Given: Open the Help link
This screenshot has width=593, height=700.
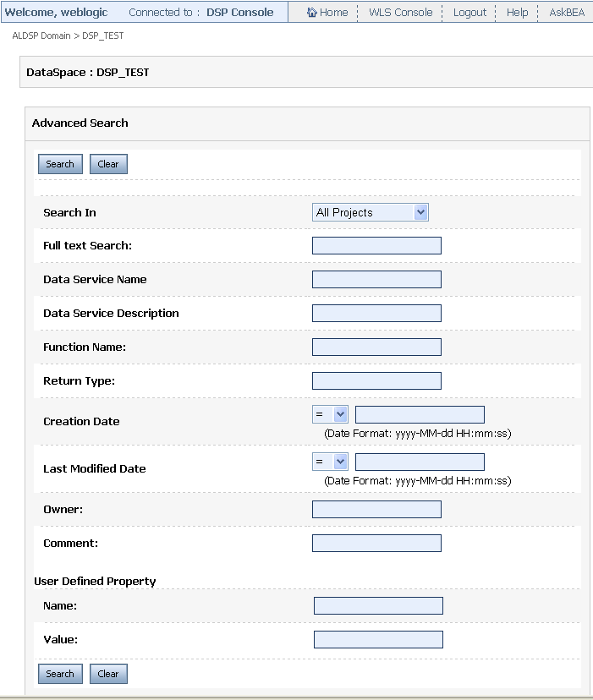Looking at the screenshot, I should [517, 13].
